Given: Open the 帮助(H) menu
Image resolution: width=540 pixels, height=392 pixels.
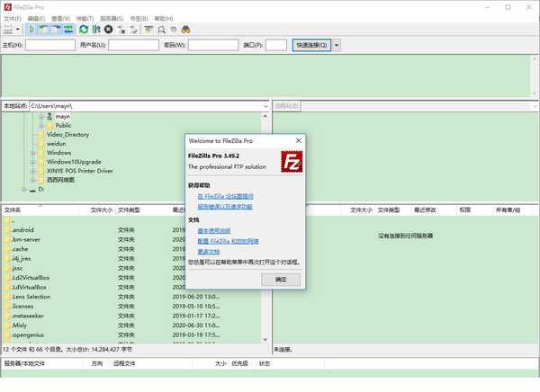Looking at the screenshot, I should [164, 19].
